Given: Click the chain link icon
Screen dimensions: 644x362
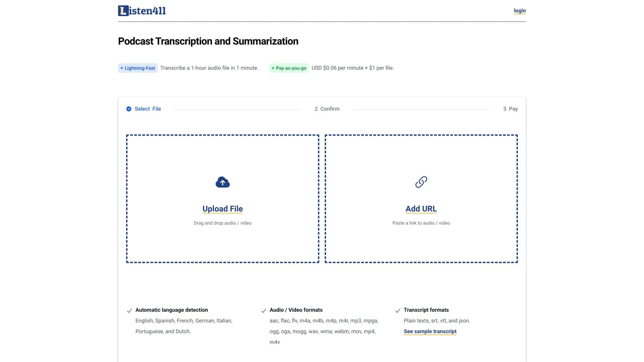Looking at the screenshot, I should [x=421, y=182].
